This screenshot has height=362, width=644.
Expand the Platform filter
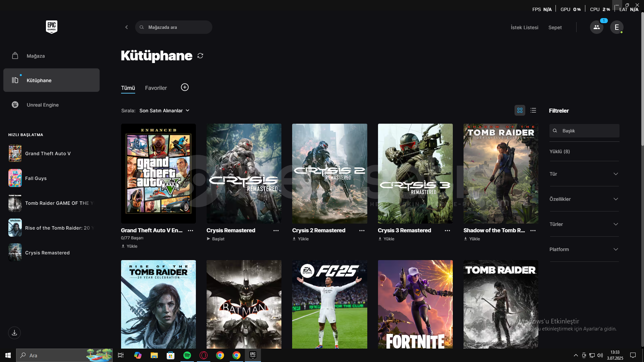click(x=584, y=249)
